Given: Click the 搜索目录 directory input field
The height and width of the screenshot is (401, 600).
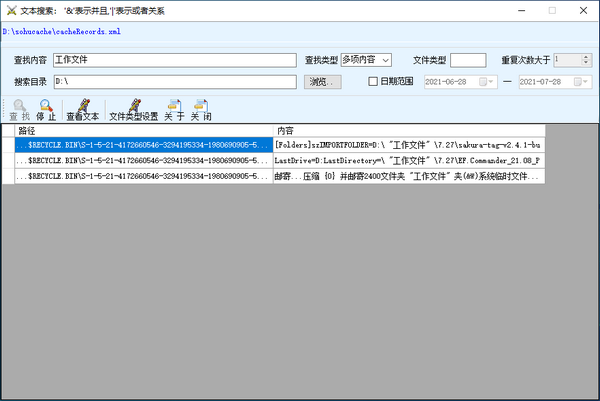Looking at the screenshot, I should [175, 81].
